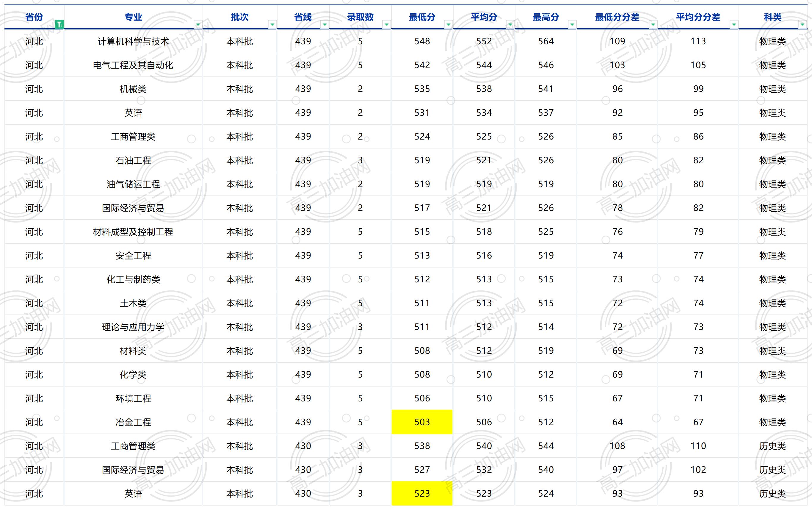The width and height of the screenshot is (812, 510).
Task: Select the 油气储运工程 cell
Action: click(x=133, y=184)
